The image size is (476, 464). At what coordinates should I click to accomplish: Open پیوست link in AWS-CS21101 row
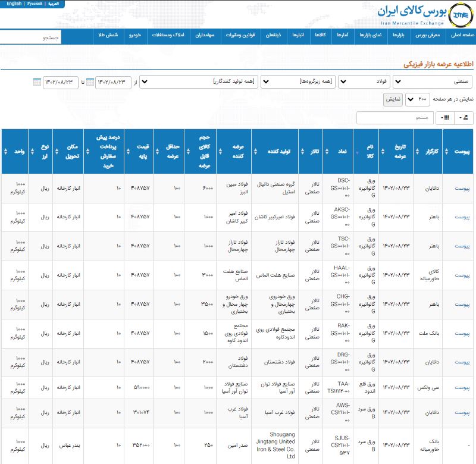462,413
